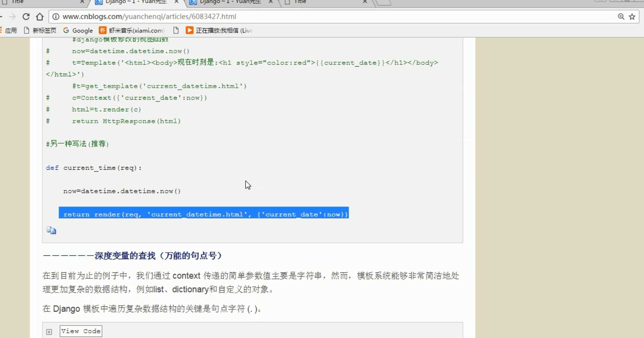Close the active Django ~ 1 tab
This screenshot has width=644, height=338.
point(176,2)
